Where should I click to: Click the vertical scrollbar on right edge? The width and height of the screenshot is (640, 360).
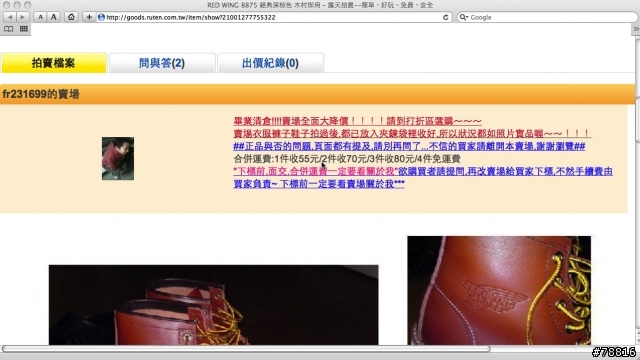pyautogui.click(x=637, y=120)
